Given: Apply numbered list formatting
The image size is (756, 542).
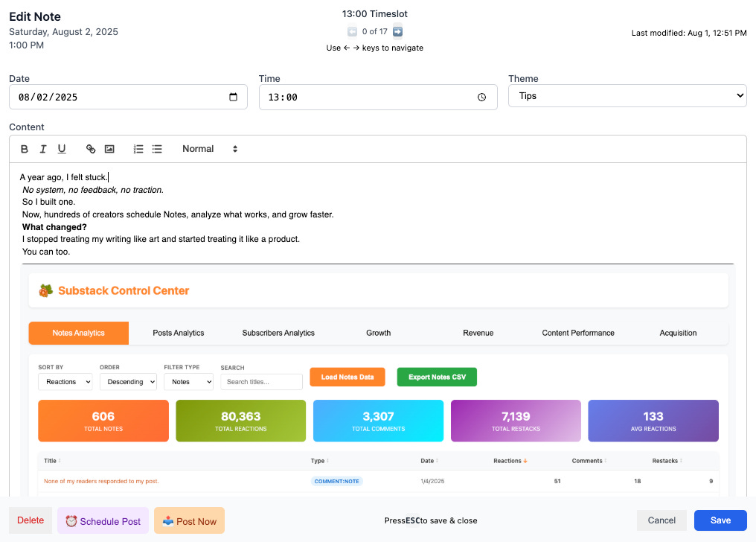Looking at the screenshot, I should [138, 149].
